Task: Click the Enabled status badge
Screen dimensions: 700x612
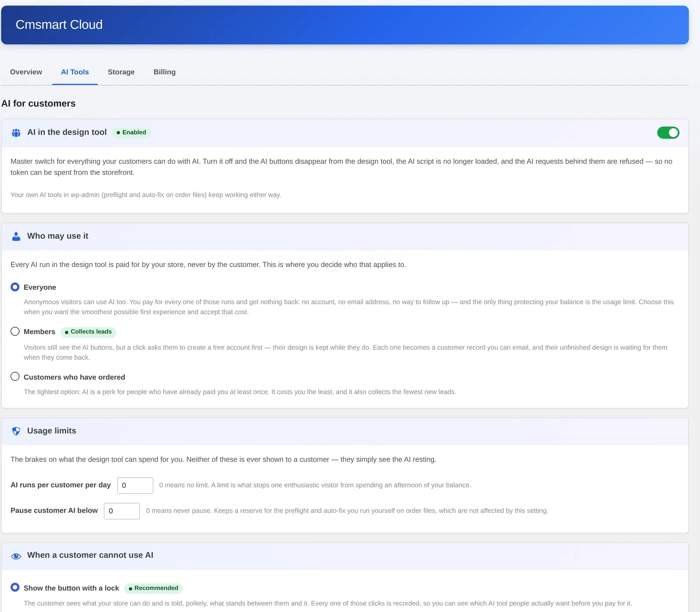Action: (131, 132)
